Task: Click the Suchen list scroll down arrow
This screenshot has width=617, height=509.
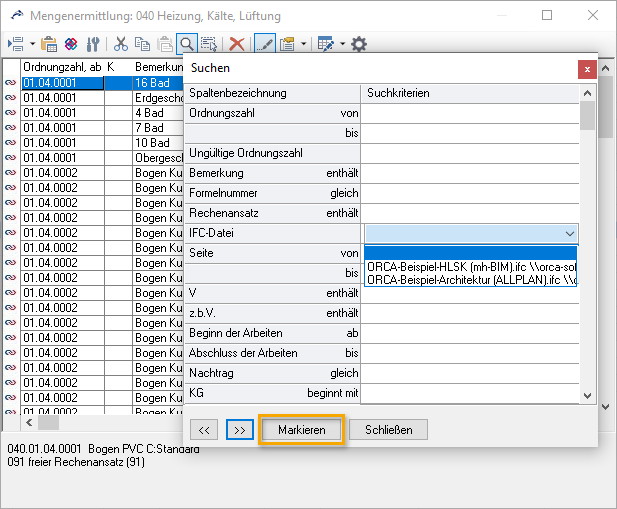Action: (x=587, y=395)
